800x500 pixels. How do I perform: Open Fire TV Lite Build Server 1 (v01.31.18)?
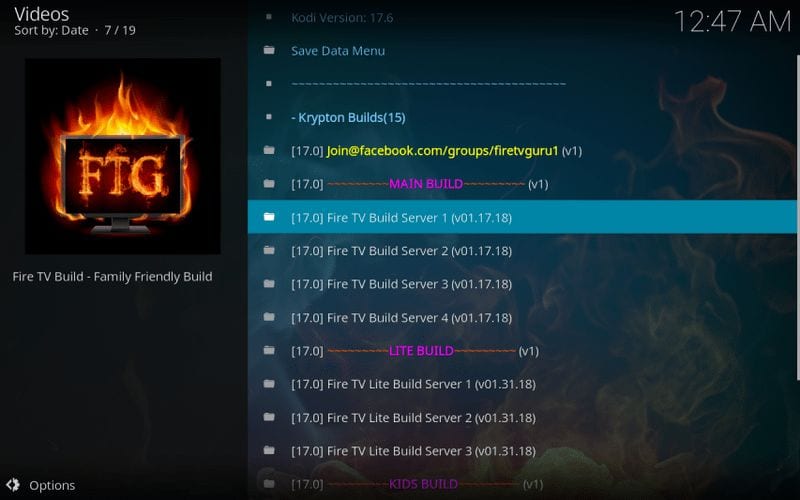(x=522, y=384)
